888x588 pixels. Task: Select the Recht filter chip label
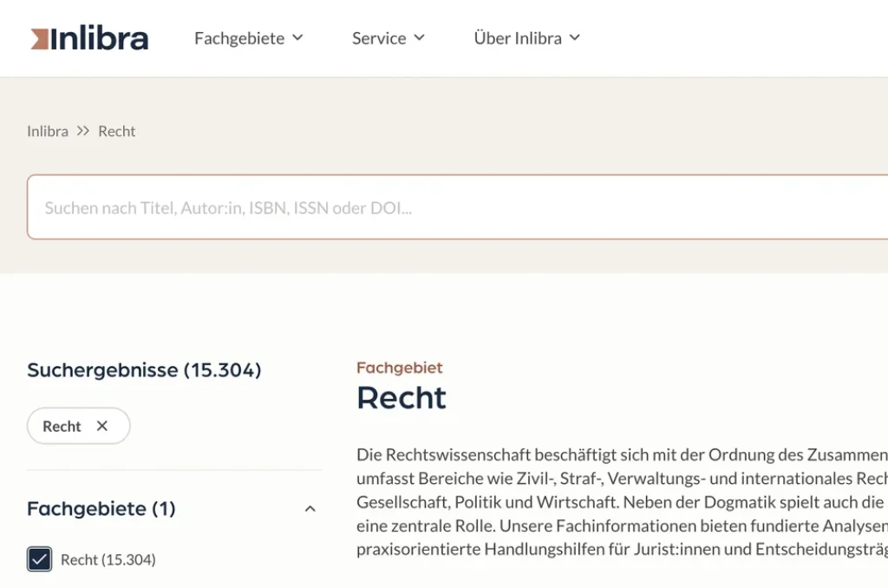coord(62,426)
